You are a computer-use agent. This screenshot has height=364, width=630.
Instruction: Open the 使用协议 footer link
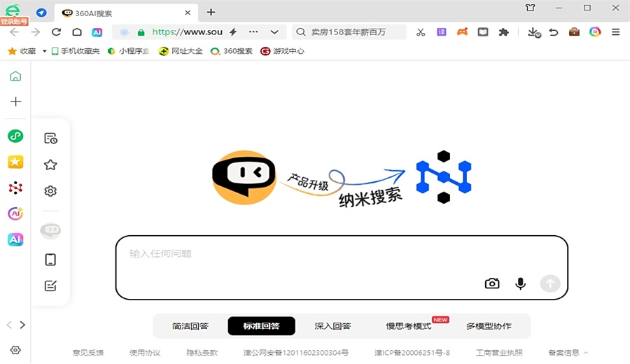click(x=145, y=353)
